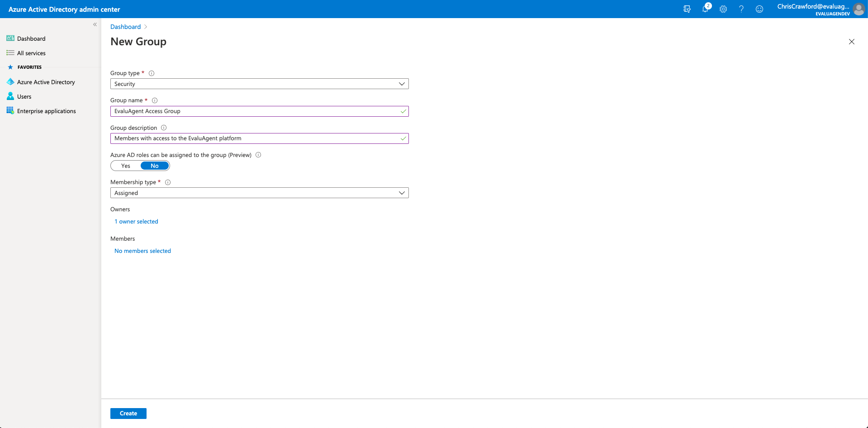The height and width of the screenshot is (428, 868).
Task: Show Group description info tooltip icon
Action: pos(164,128)
